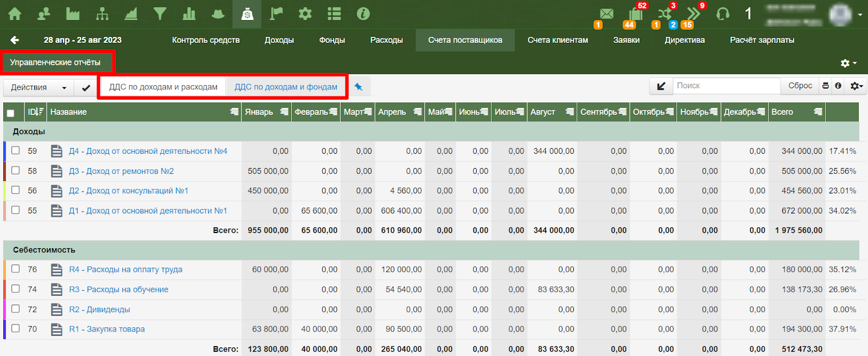Go back using the left arrow
The height and width of the screenshot is (356, 868).
point(15,40)
